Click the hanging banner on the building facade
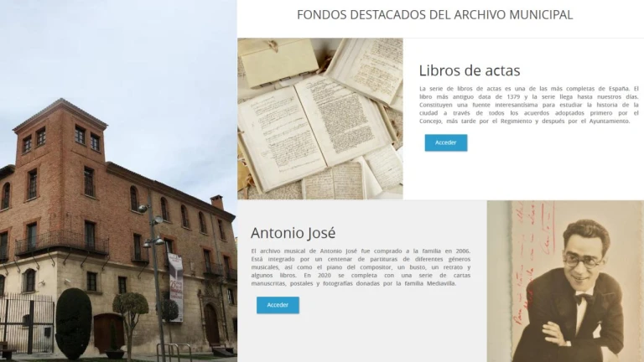The height and width of the screenshot is (362, 644). click(x=176, y=287)
